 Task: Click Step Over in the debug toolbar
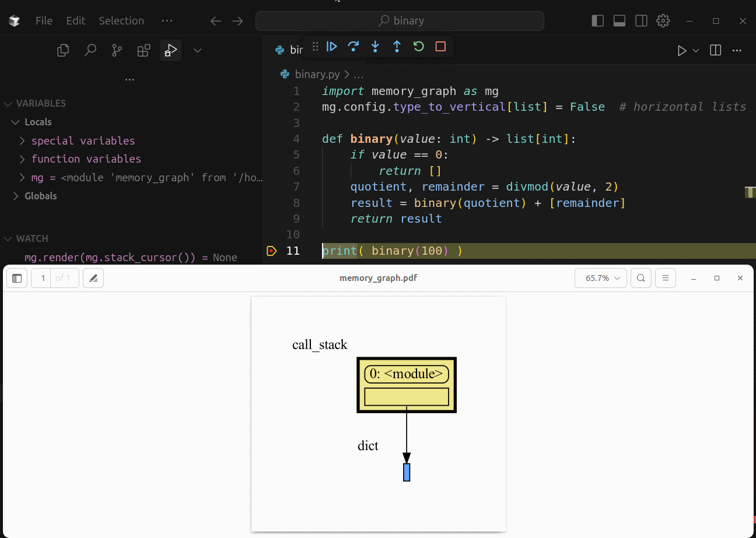click(353, 47)
